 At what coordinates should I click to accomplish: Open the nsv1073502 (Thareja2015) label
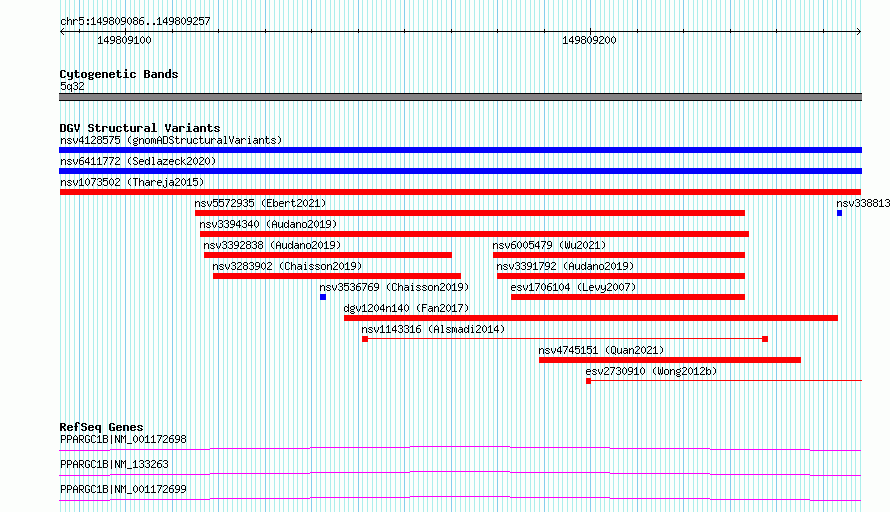(132, 182)
